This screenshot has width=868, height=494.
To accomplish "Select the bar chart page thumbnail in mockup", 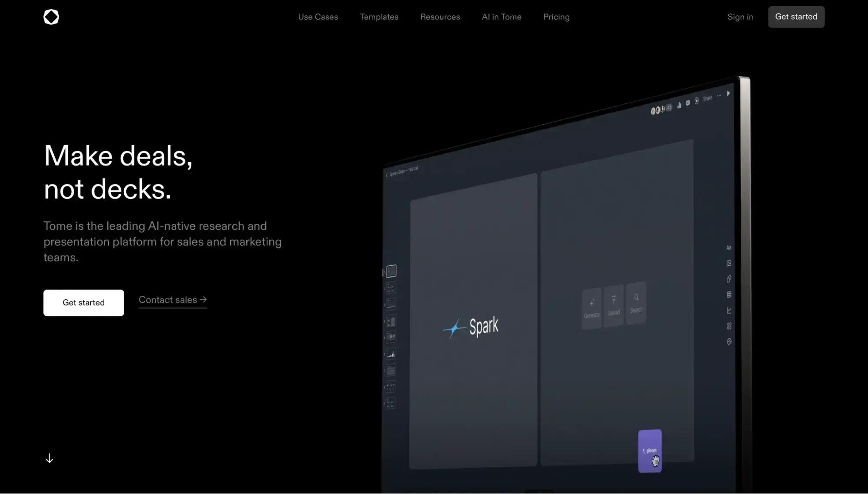I will pyautogui.click(x=391, y=354).
